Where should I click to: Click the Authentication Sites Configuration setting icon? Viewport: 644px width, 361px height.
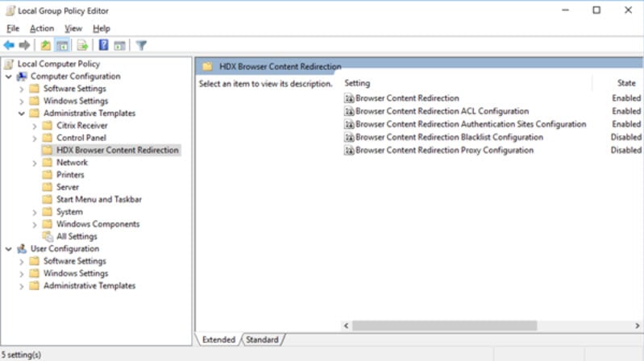tap(349, 124)
